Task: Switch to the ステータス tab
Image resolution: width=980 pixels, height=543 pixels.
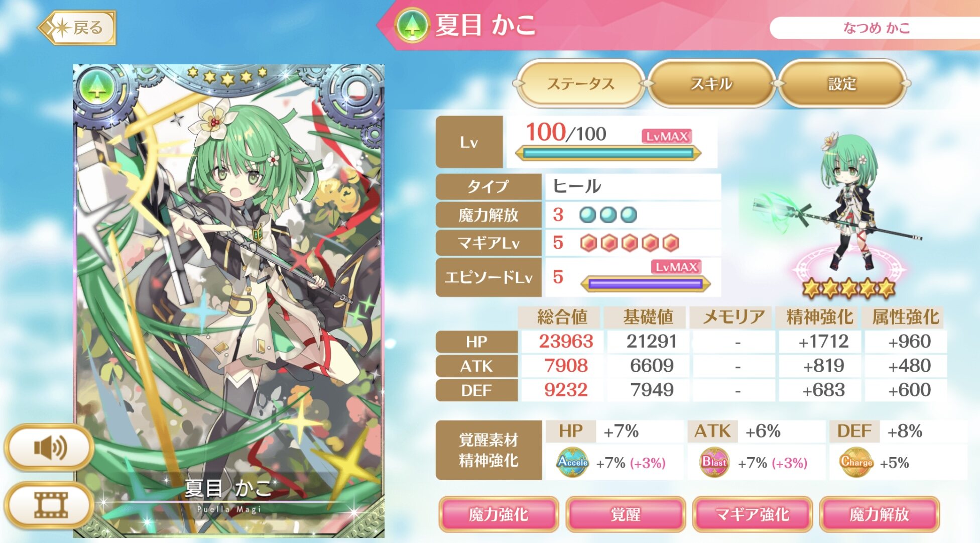Action: pyautogui.click(x=580, y=83)
